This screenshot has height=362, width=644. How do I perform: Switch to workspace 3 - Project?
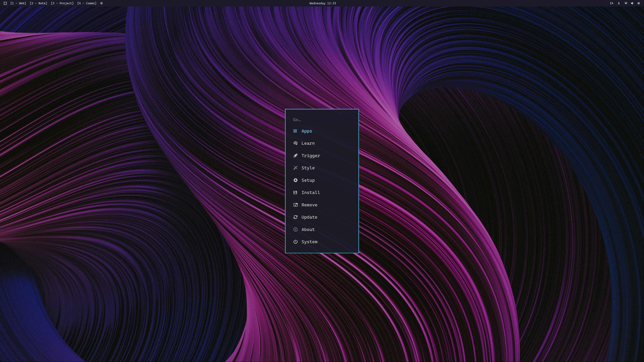click(x=62, y=3)
